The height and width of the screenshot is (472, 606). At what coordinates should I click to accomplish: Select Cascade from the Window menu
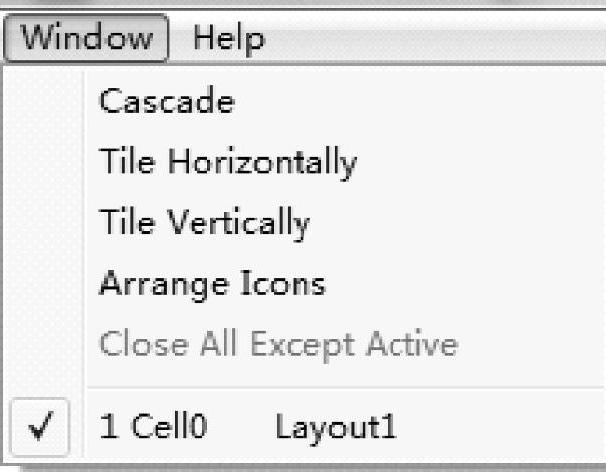click(x=166, y=101)
